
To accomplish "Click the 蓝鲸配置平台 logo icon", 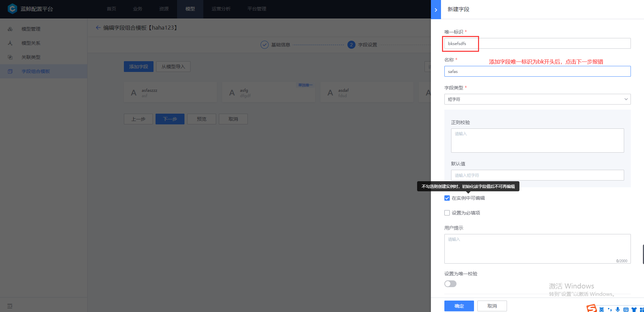I will coord(12,9).
